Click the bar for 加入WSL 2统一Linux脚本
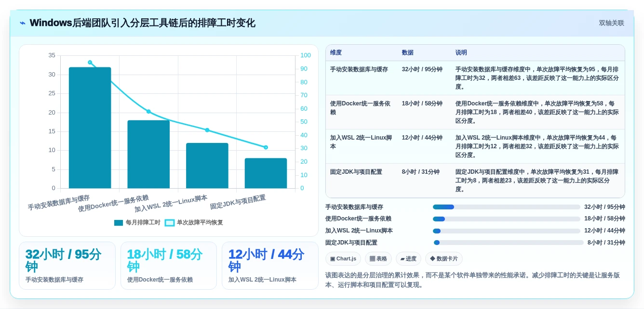This screenshot has width=644, height=309. pos(207,166)
